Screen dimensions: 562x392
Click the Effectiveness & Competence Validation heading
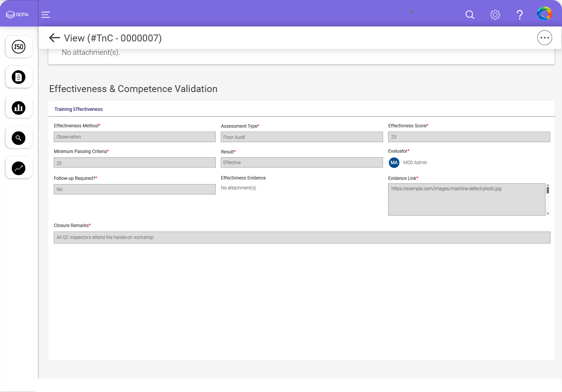tap(133, 89)
